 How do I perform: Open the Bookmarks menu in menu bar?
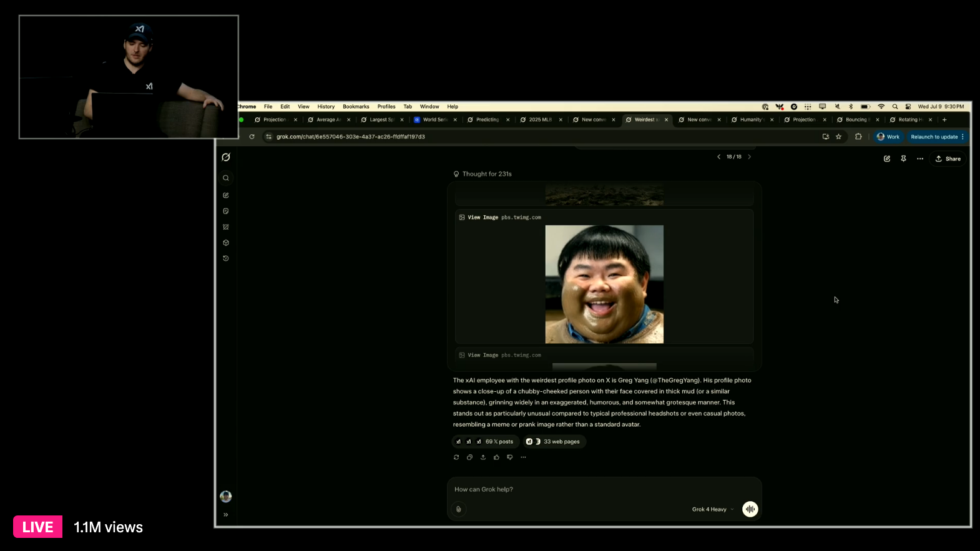356,107
